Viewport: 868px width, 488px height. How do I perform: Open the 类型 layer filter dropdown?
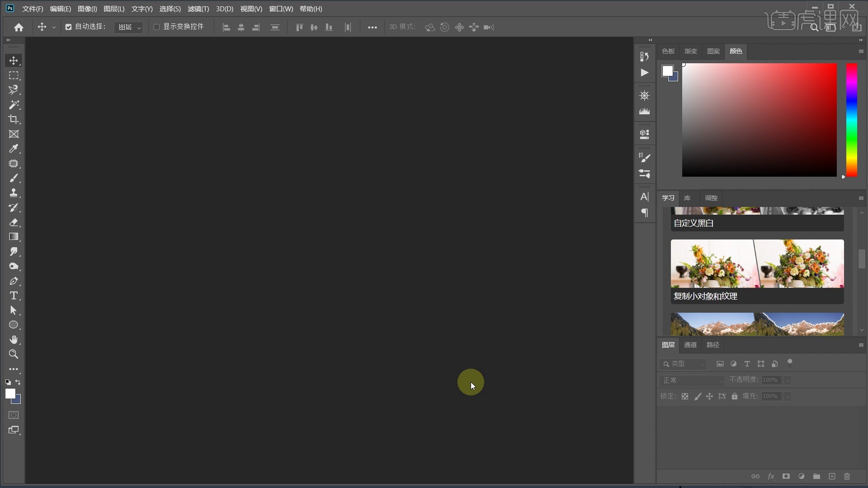coord(684,364)
